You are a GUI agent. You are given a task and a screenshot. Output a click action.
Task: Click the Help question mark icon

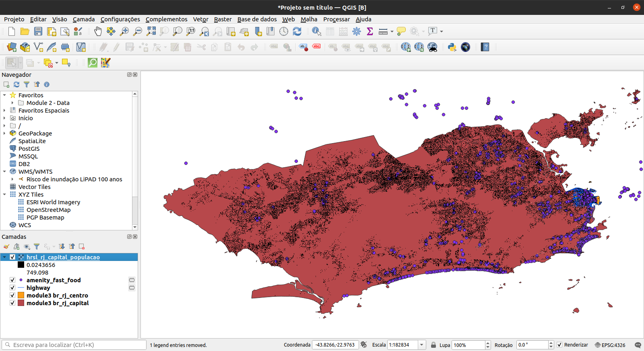485,47
